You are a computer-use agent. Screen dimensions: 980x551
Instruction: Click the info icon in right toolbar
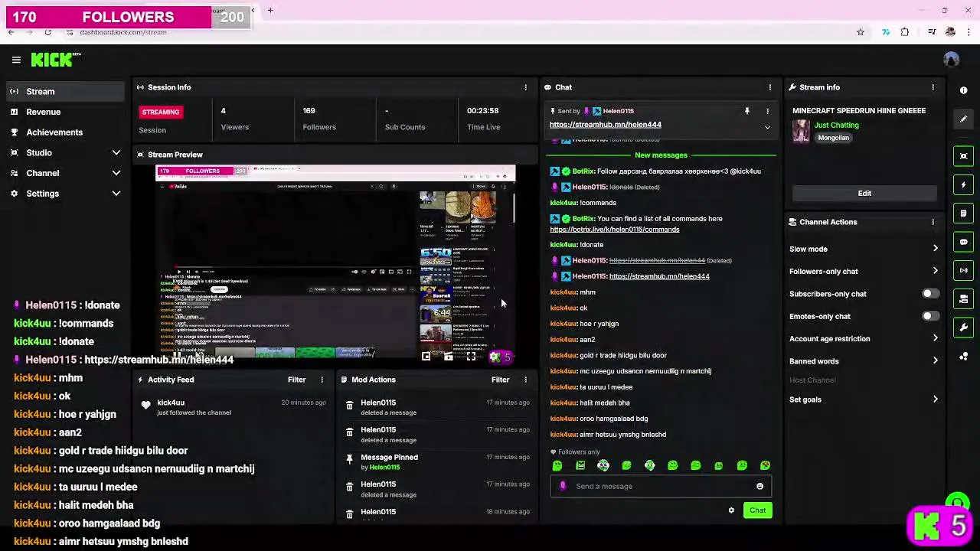pos(964,90)
